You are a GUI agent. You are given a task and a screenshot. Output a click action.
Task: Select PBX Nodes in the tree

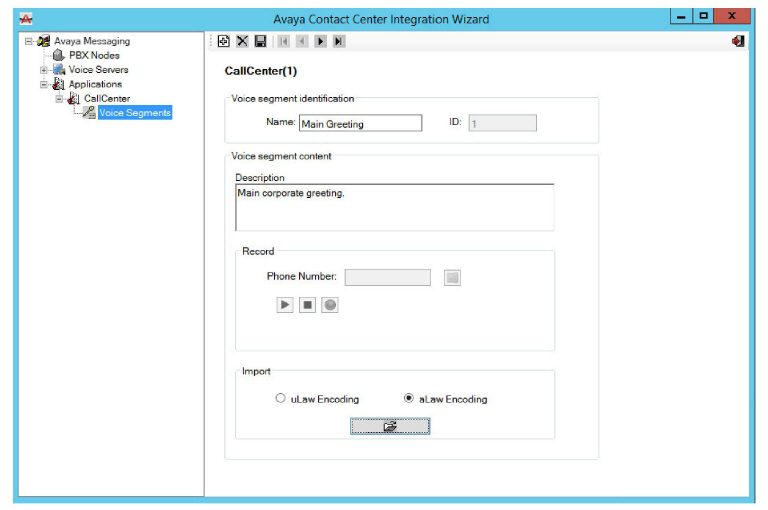point(94,55)
